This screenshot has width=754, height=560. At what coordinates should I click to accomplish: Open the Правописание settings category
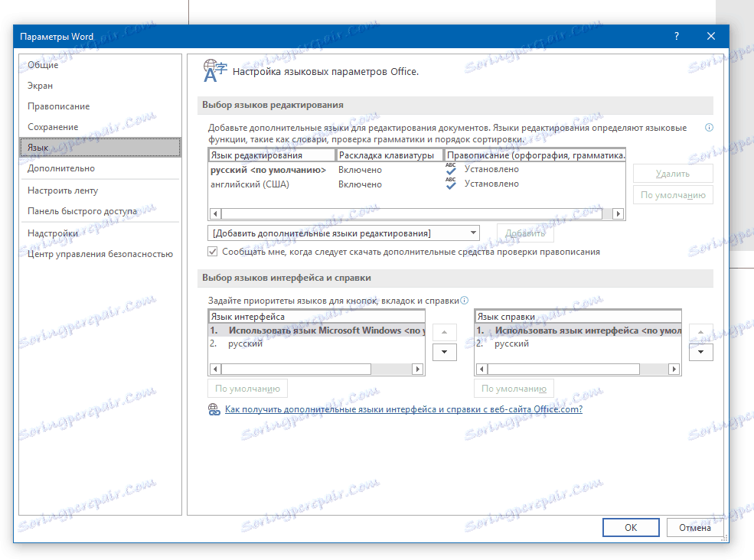pyautogui.click(x=100, y=106)
